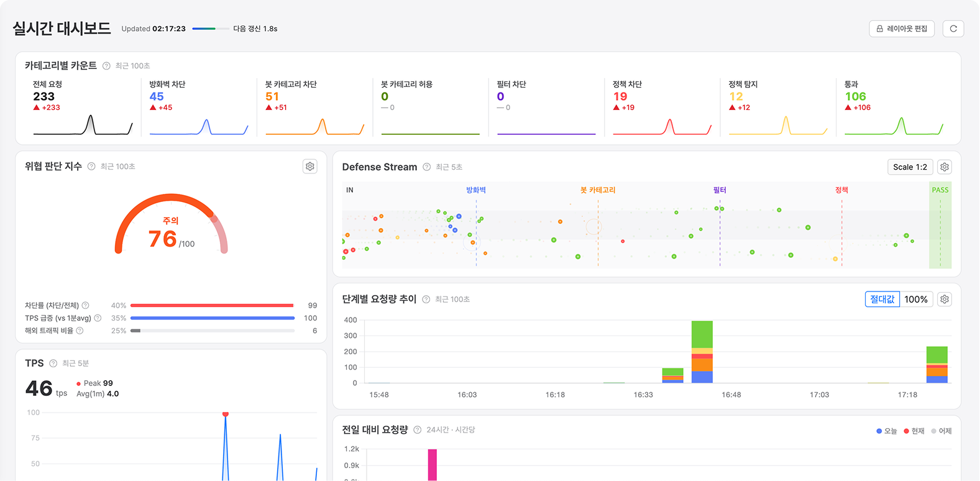The image size is (980, 481).
Task: Click the tallest stacked bar near 16:48
Action: [x=702, y=352]
